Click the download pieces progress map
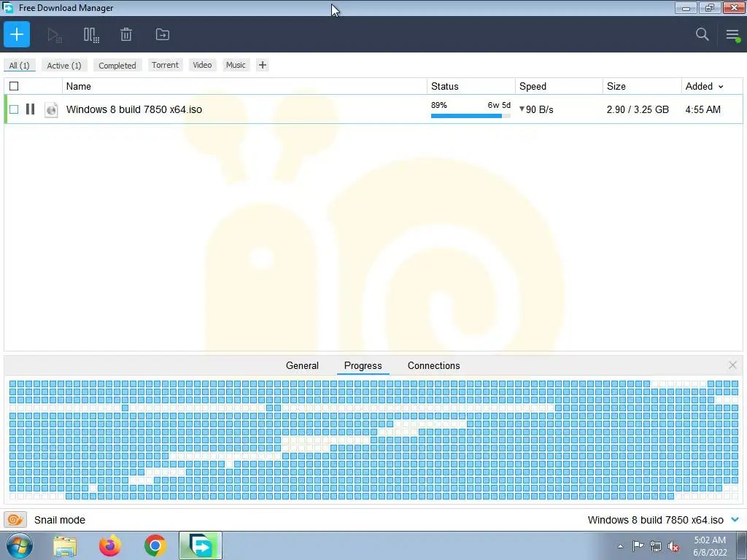The width and height of the screenshot is (747, 560). click(373, 440)
